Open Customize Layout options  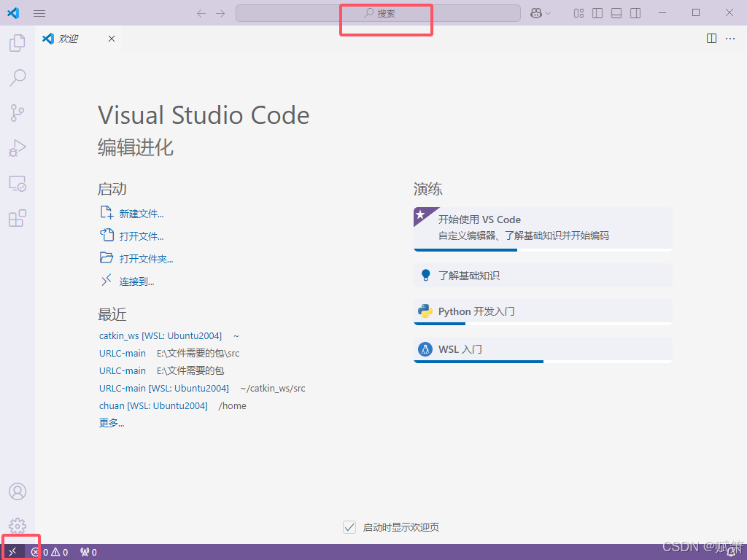pyautogui.click(x=578, y=13)
